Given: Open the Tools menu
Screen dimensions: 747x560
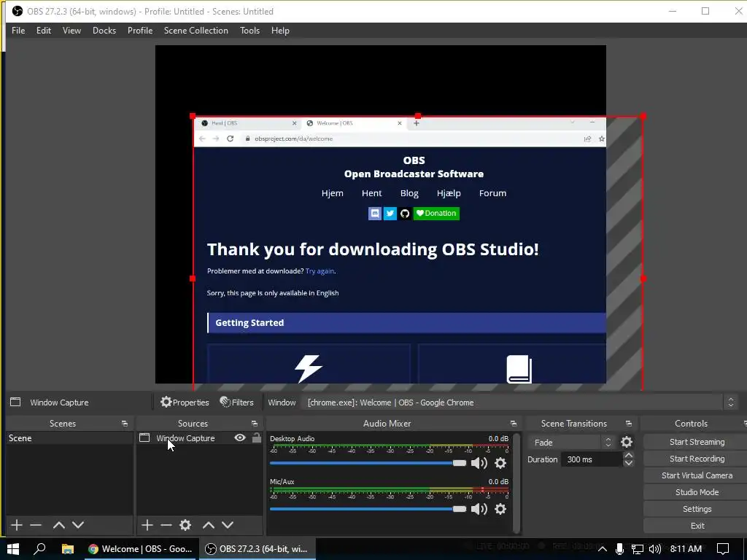Looking at the screenshot, I should click(x=249, y=31).
